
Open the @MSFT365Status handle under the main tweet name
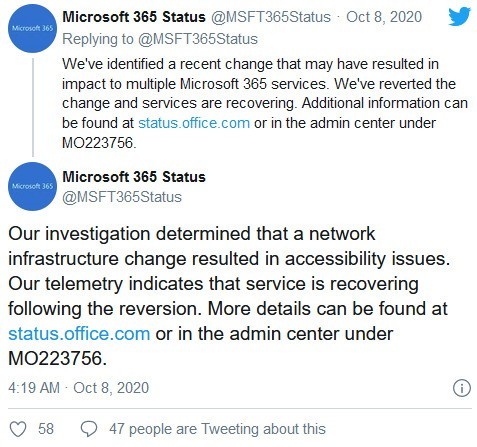[x=122, y=197]
